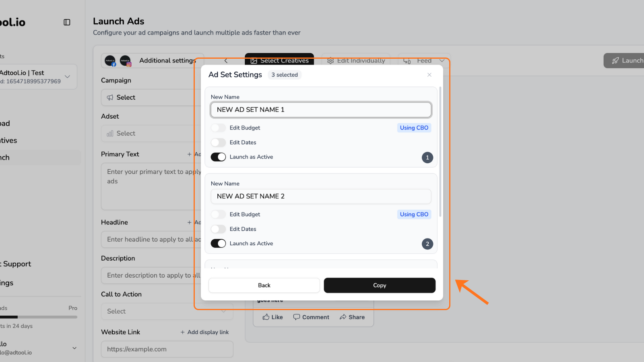The image size is (644, 362).
Task: Click the Launch rocket icon
Action: point(615,60)
